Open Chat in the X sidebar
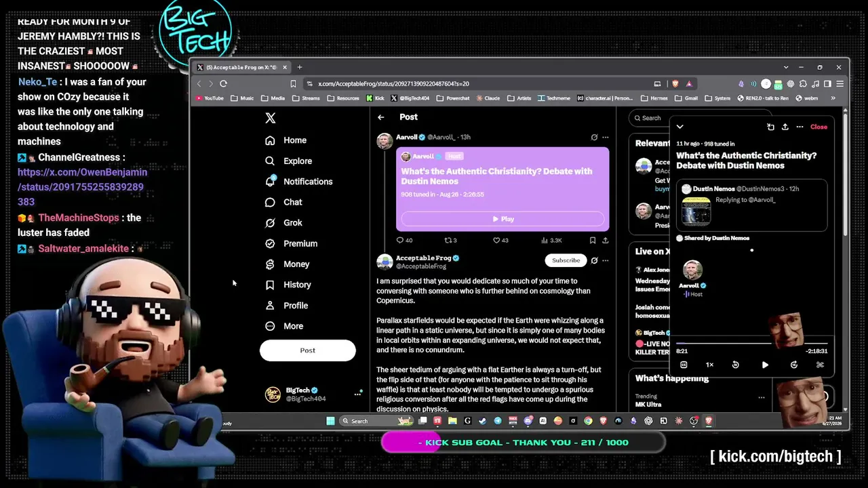This screenshot has width=868, height=488. coord(283,202)
